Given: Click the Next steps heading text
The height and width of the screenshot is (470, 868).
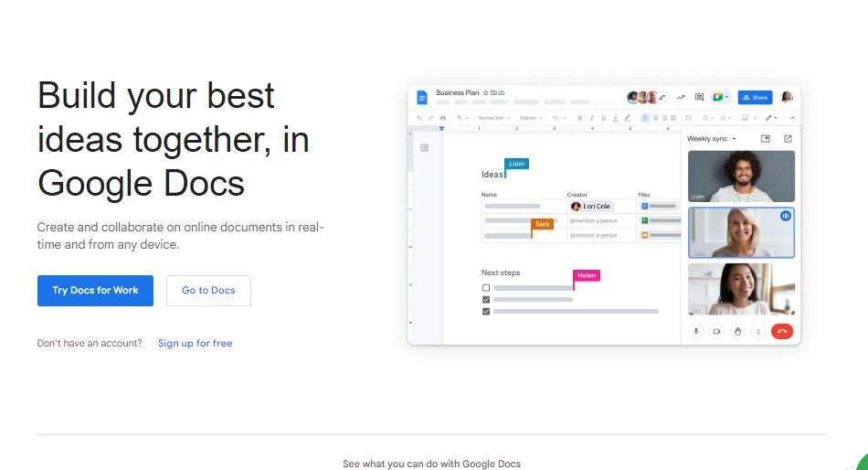Looking at the screenshot, I should pyautogui.click(x=501, y=272).
